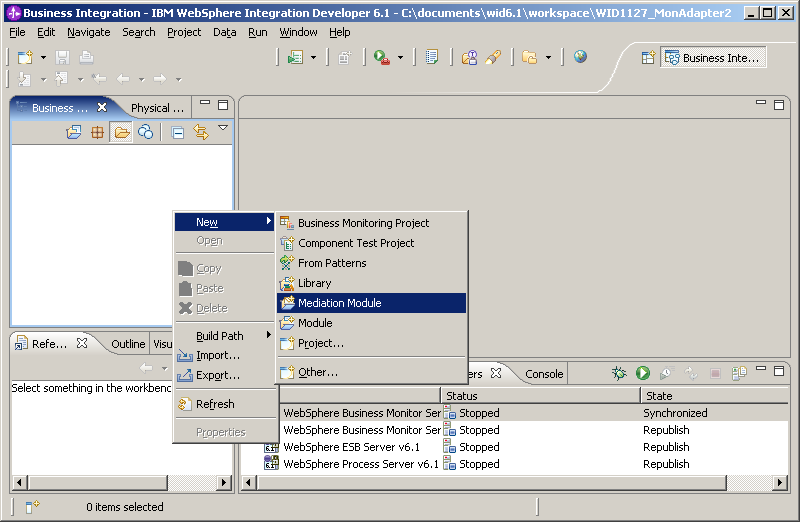Click the Collapse All icon
Image resolution: width=800 pixels, height=522 pixels.
pyautogui.click(x=178, y=133)
